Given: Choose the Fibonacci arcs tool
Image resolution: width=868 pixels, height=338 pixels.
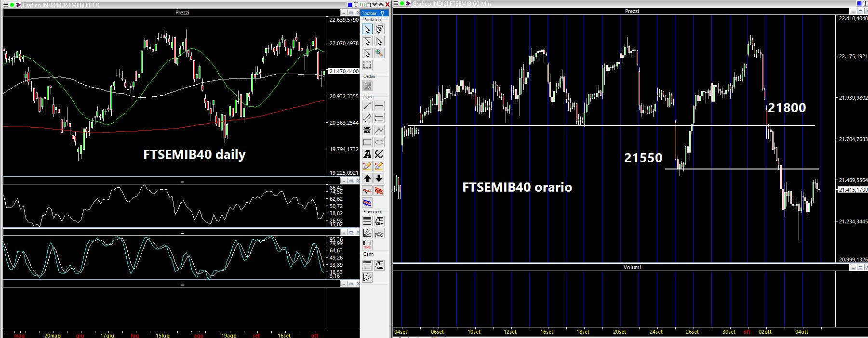Looking at the screenshot, I should 379,234.
